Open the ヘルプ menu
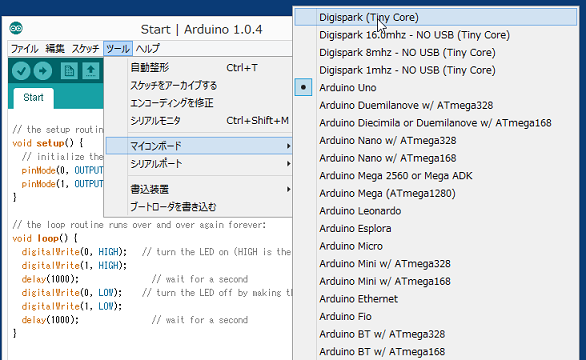The height and width of the screenshot is (360, 586). click(148, 49)
